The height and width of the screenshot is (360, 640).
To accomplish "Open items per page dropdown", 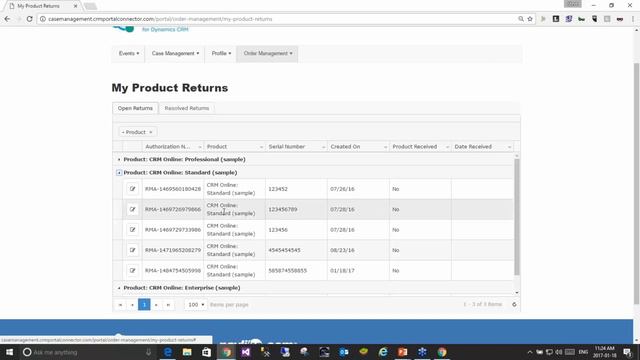I will 196,304.
